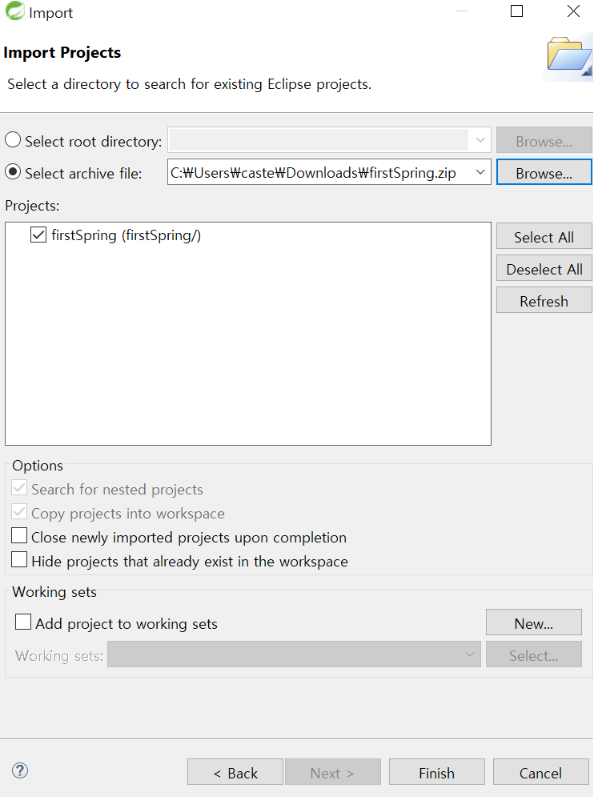Check Add project to working sets

pyautogui.click(x=23, y=622)
